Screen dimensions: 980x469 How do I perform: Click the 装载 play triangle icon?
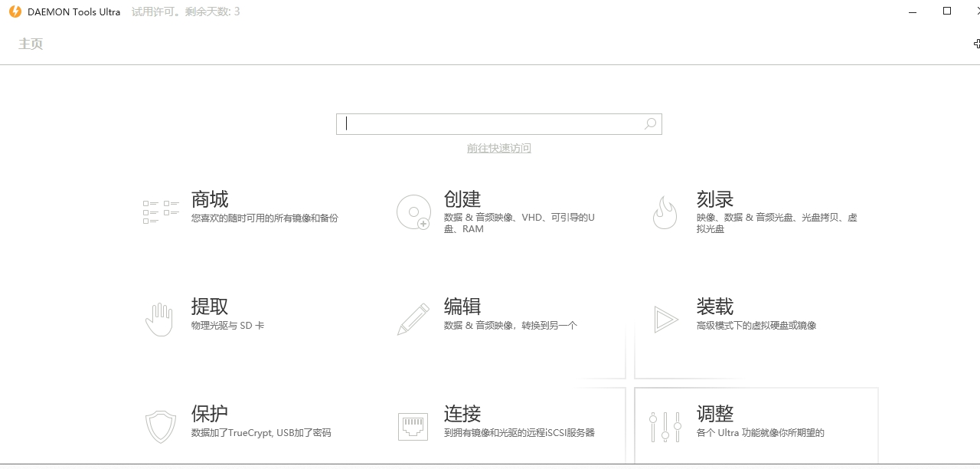666,319
